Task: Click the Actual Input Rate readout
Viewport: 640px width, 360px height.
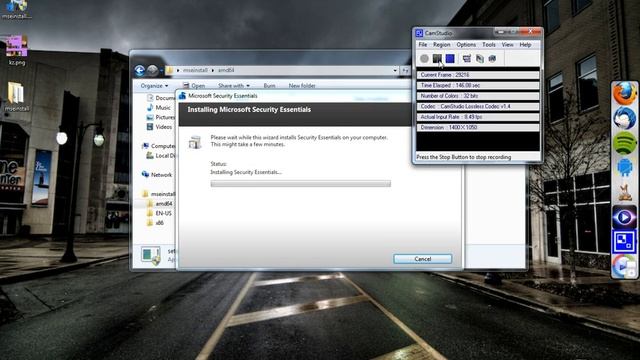Action: pyautogui.click(x=478, y=117)
